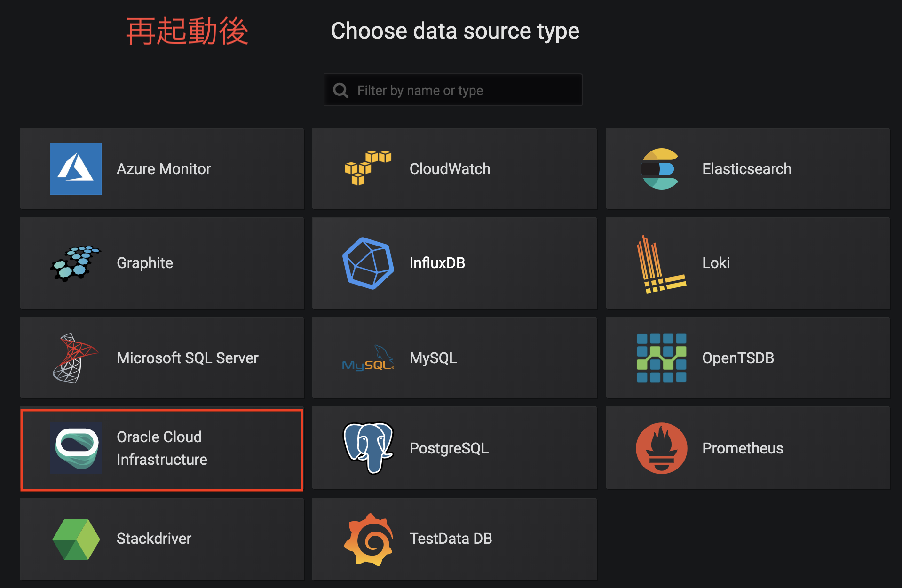Click the Filter by name or type field

pyautogui.click(x=453, y=90)
